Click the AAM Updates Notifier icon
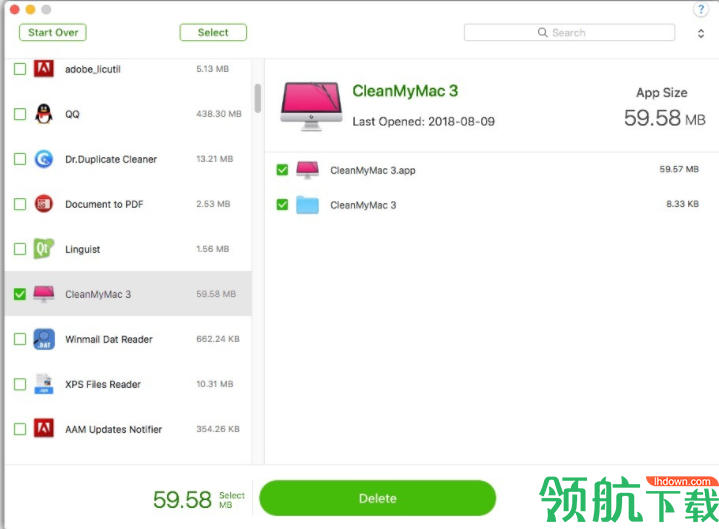The image size is (719, 529). tap(44, 429)
